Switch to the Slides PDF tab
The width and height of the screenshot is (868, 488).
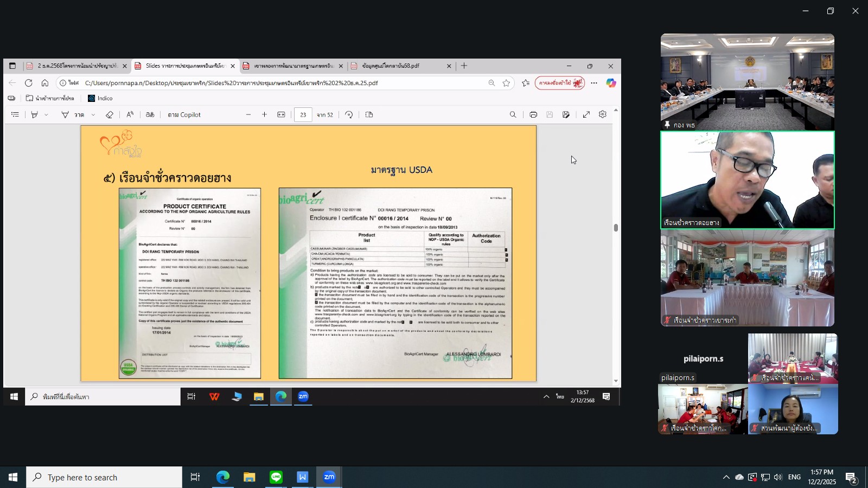pyautogui.click(x=184, y=66)
